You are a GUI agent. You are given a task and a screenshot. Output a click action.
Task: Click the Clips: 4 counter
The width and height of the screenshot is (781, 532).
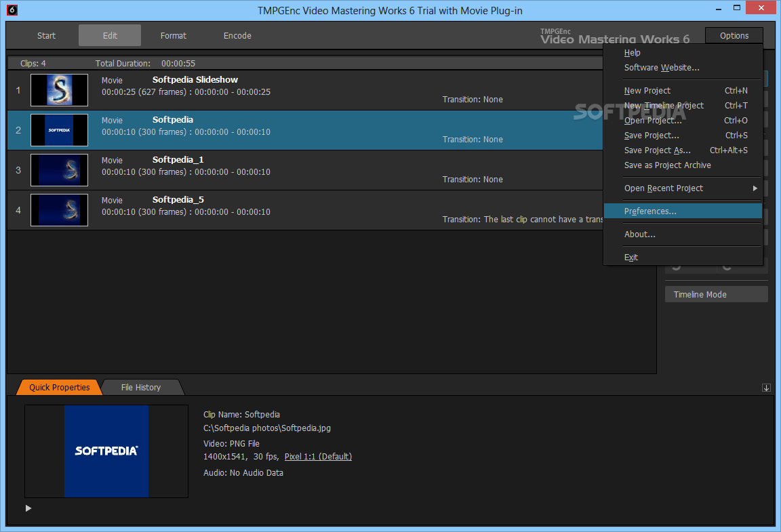tap(33, 63)
